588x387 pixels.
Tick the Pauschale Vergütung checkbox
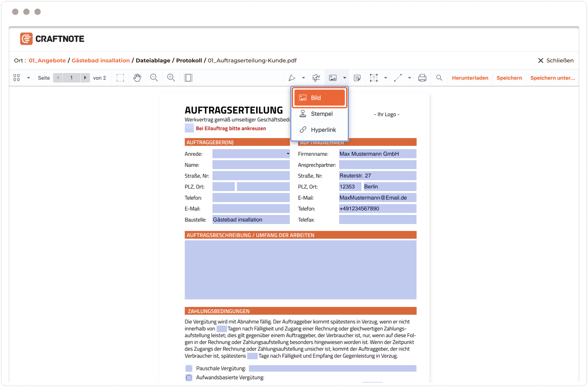point(189,368)
